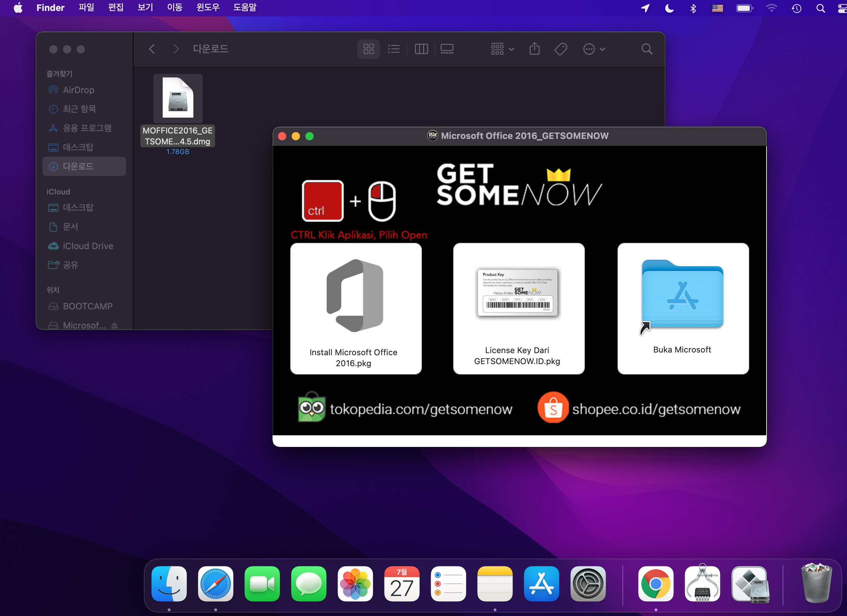Select 공유 in the Finder sidebar
The width and height of the screenshot is (847, 616).
click(x=84, y=265)
